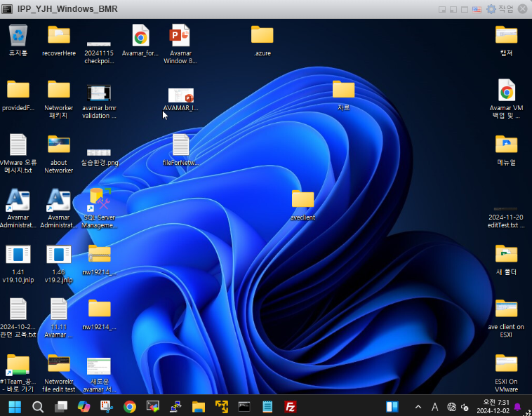Select the providedF... folder icon
This screenshot has height=416, width=532.
[x=18, y=90]
